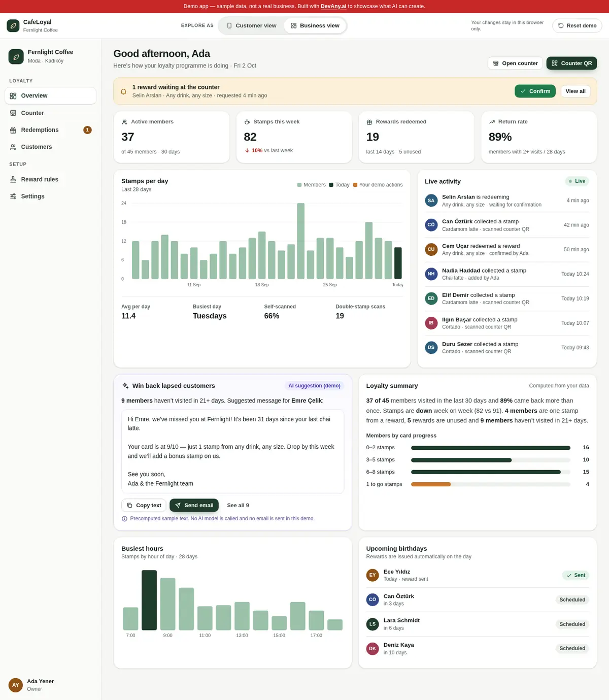Viewport: 609px width, 700px height.
Task: Open the Counter page in sidebar
Action: 50,113
